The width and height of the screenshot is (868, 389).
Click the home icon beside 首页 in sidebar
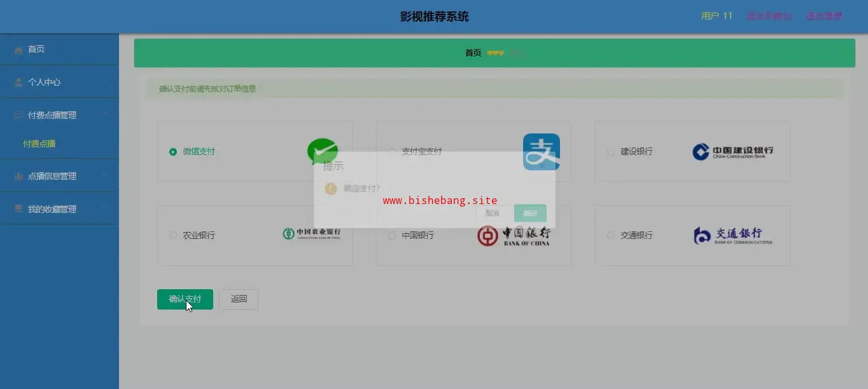pos(18,50)
